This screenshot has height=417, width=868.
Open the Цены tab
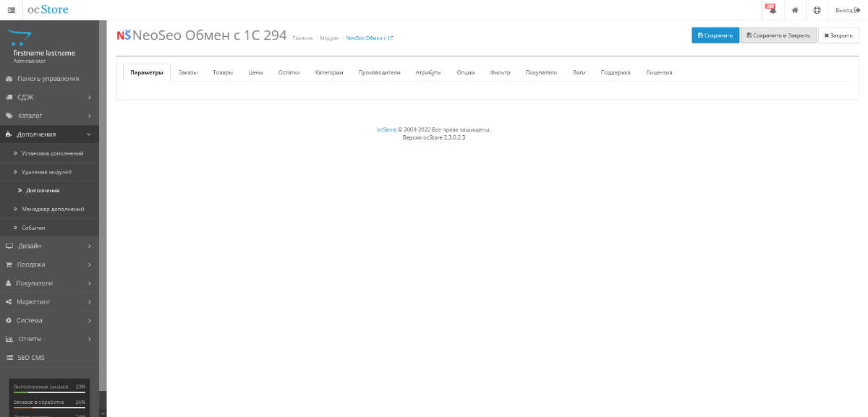point(255,72)
